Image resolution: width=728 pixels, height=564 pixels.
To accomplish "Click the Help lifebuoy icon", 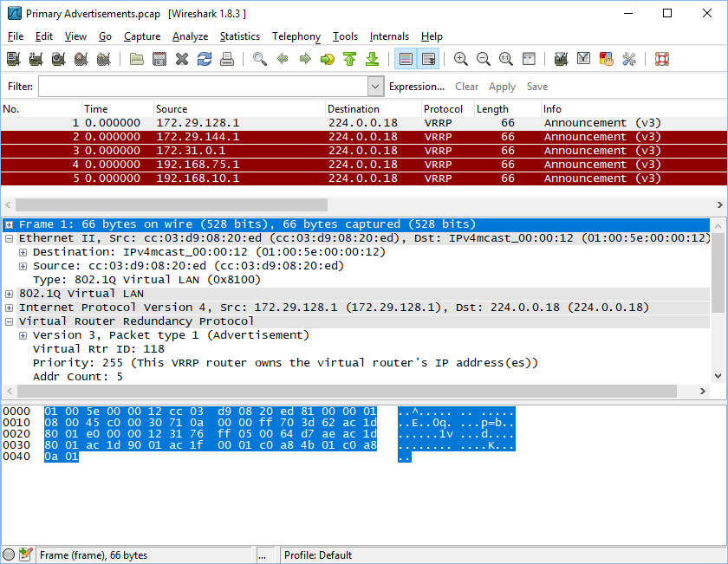I will (x=662, y=59).
